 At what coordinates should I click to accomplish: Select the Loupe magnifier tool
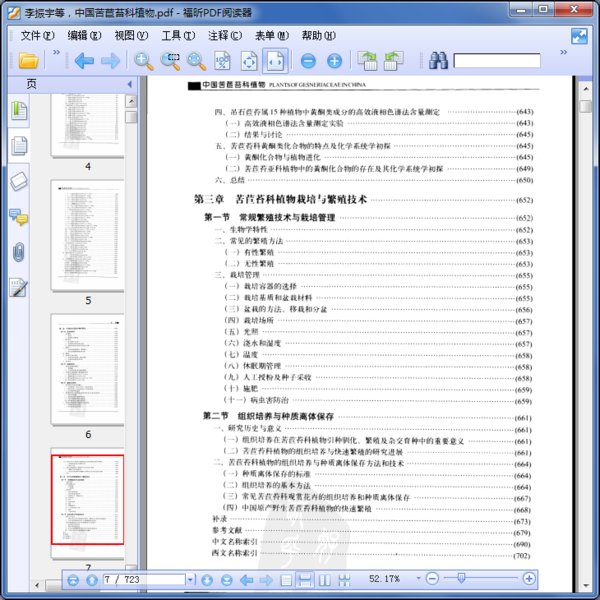[x=196, y=61]
